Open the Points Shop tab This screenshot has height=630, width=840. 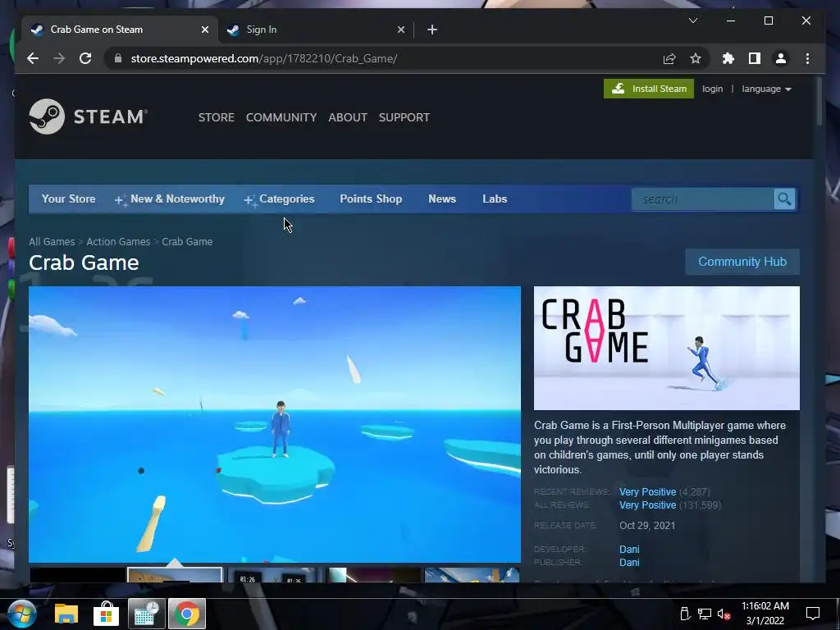pos(371,199)
